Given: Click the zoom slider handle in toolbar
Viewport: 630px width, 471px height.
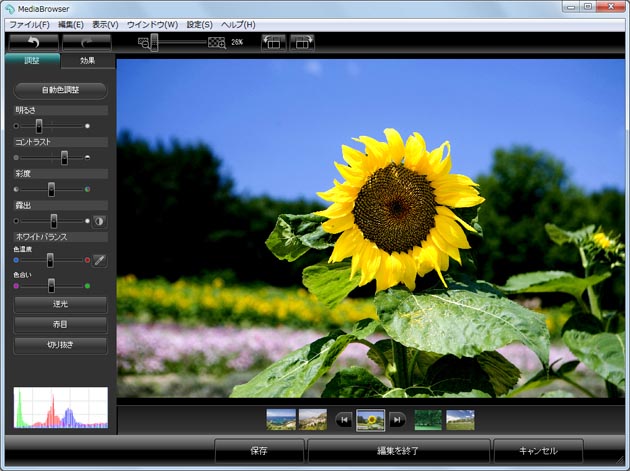Looking at the screenshot, I should coord(154,42).
